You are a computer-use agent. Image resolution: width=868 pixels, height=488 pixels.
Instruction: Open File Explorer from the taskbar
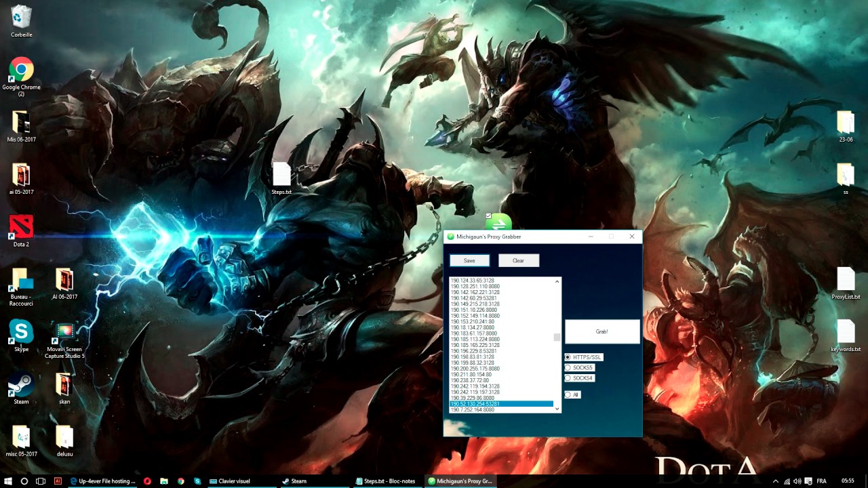[x=164, y=481]
